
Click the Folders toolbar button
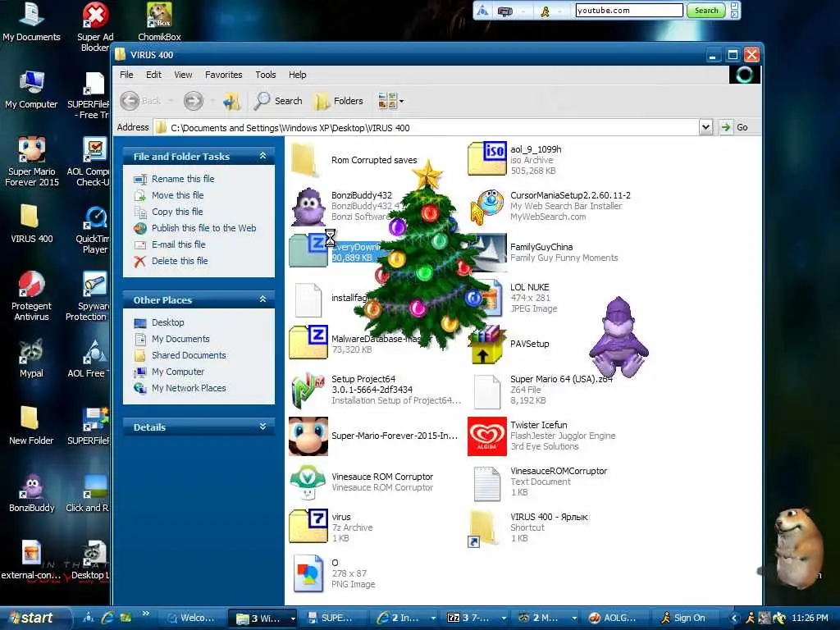(x=339, y=101)
